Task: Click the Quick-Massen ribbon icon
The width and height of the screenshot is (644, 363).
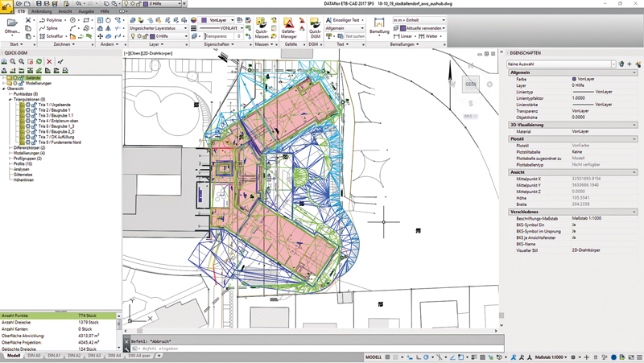Action: click(x=262, y=27)
